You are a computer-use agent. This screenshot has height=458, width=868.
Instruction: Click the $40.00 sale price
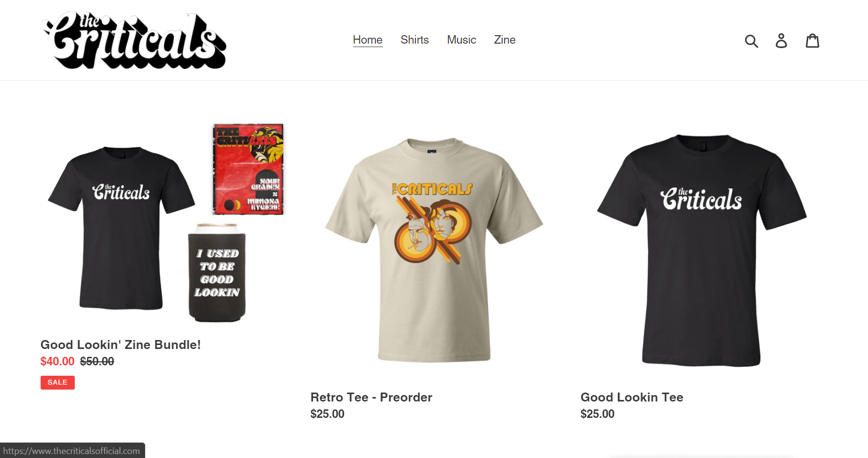[57, 361]
